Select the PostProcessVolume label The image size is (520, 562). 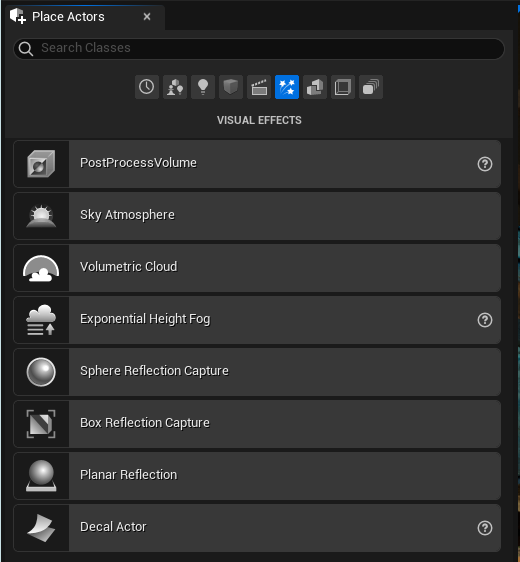(138, 163)
